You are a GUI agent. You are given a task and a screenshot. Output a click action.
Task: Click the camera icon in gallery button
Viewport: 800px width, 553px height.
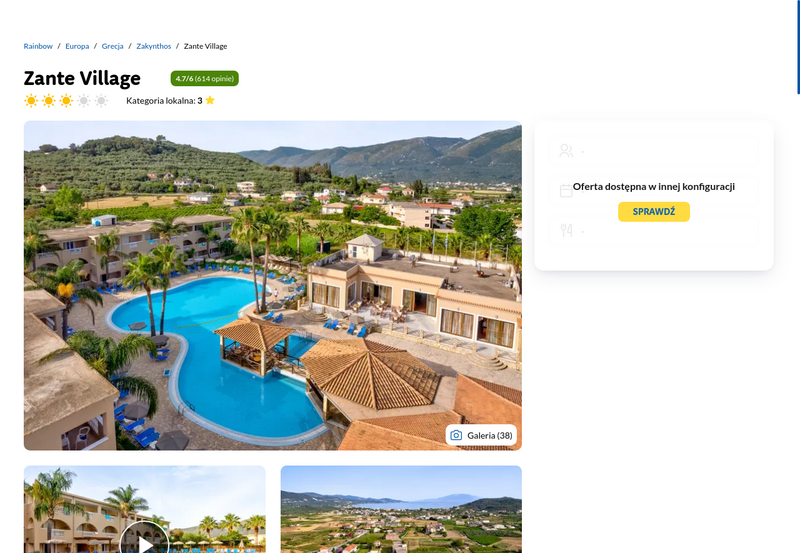pos(456,435)
